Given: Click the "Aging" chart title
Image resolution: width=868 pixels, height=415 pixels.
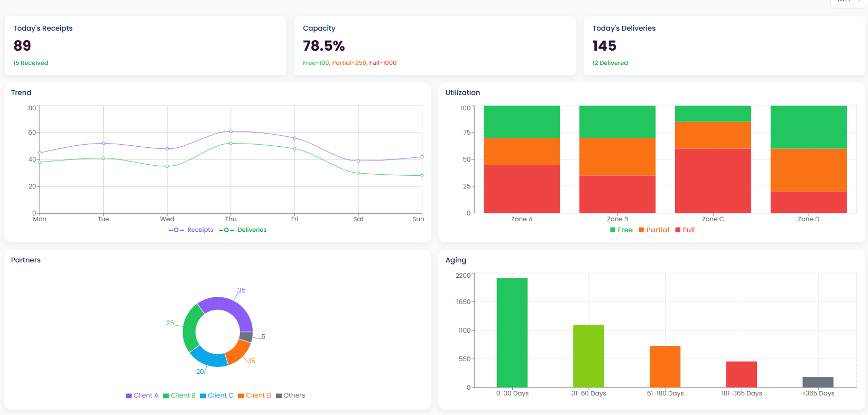Looking at the screenshot, I should tap(456, 260).
